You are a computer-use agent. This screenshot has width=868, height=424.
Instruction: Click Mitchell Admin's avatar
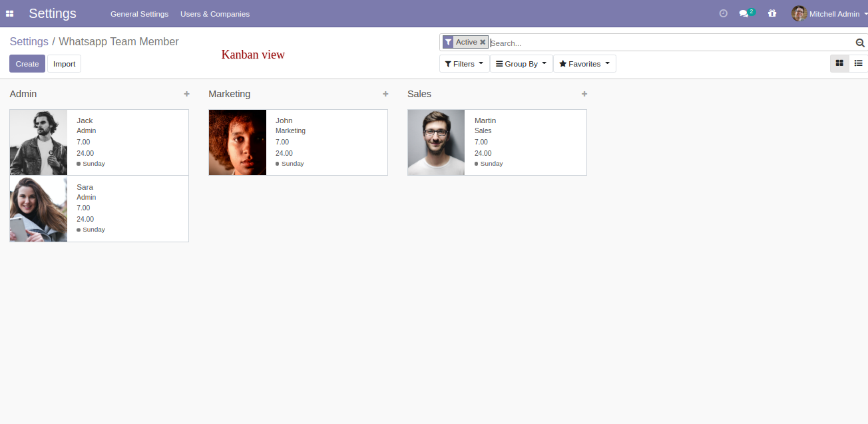click(x=799, y=13)
